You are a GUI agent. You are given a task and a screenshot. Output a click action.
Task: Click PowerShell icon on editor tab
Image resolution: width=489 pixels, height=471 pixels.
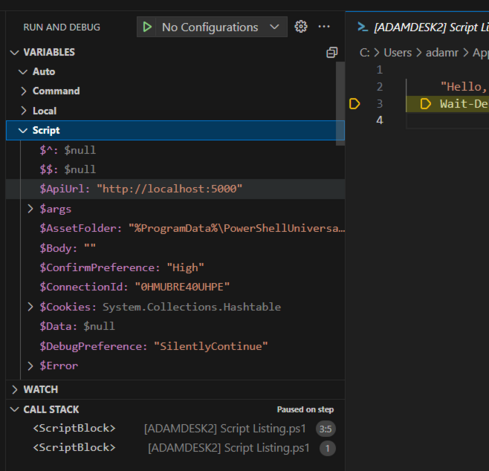pyautogui.click(x=362, y=27)
